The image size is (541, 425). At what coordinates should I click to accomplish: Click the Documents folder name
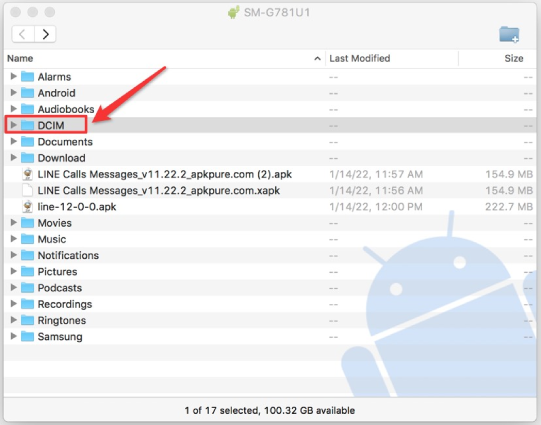point(65,142)
